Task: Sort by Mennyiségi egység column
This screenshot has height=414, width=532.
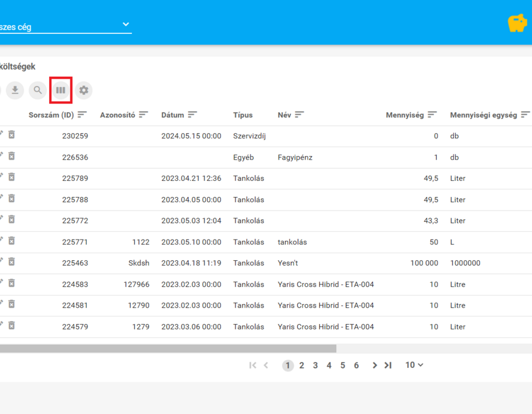Action: (x=525, y=115)
